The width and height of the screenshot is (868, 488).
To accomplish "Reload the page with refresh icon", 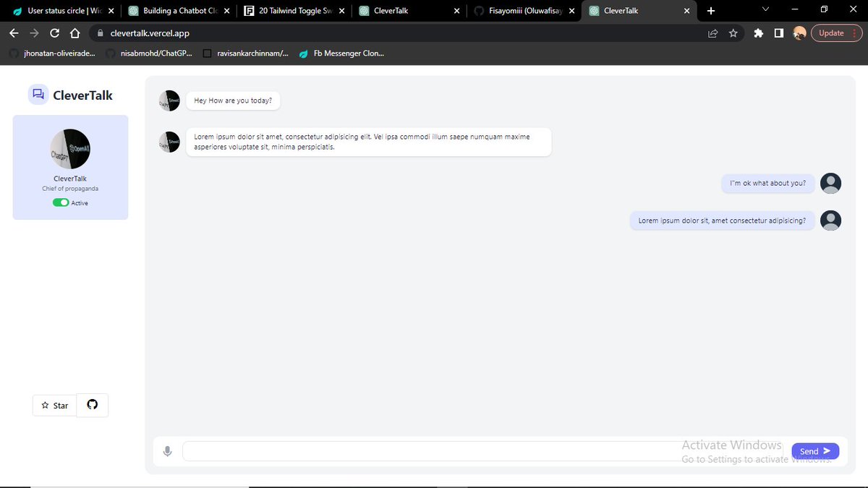I will [54, 33].
